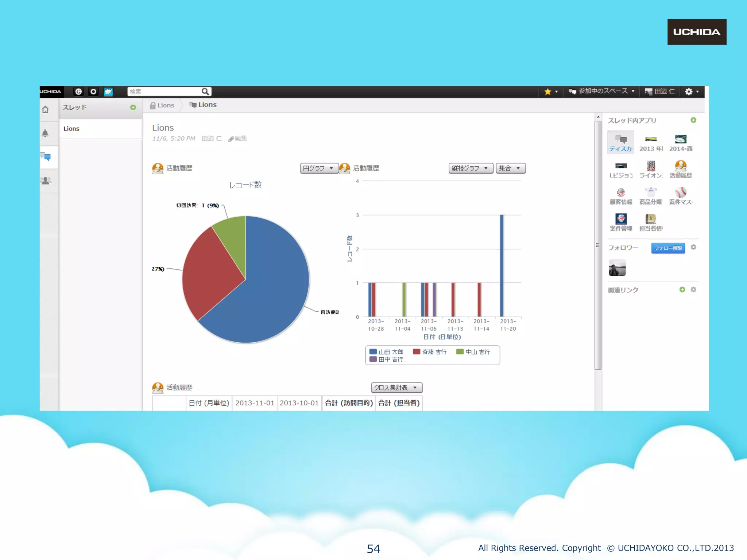
Task: Open the クロス集計表 dropdown
Action: (x=396, y=388)
